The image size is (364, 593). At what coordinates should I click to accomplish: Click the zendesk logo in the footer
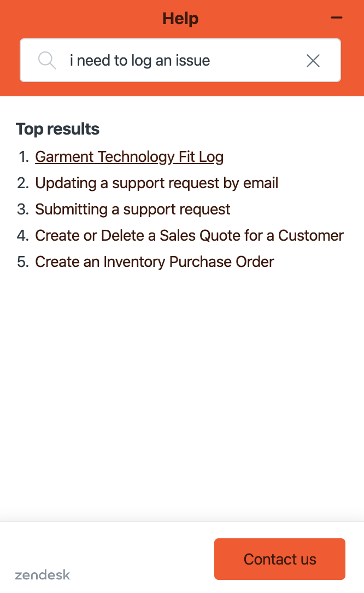pyautogui.click(x=42, y=575)
